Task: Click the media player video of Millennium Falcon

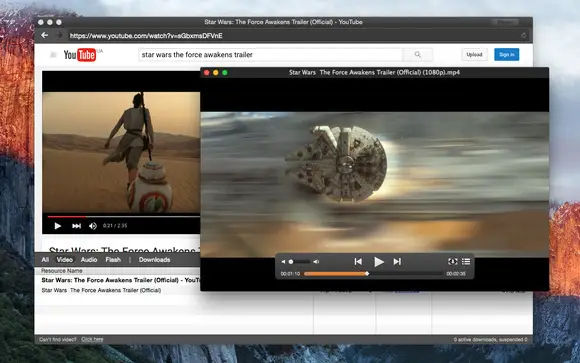Action: [374, 184]
